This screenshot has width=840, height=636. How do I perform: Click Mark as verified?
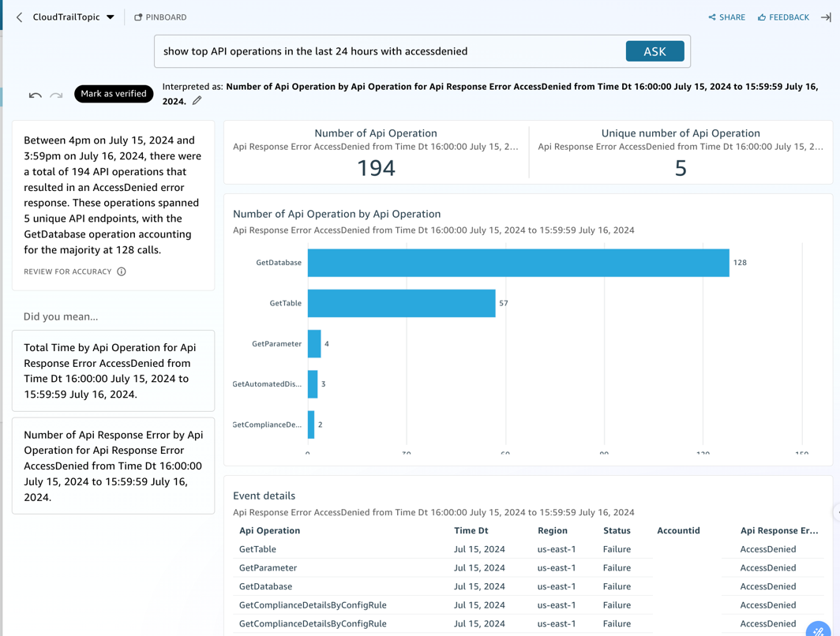[x=113, y=93]
